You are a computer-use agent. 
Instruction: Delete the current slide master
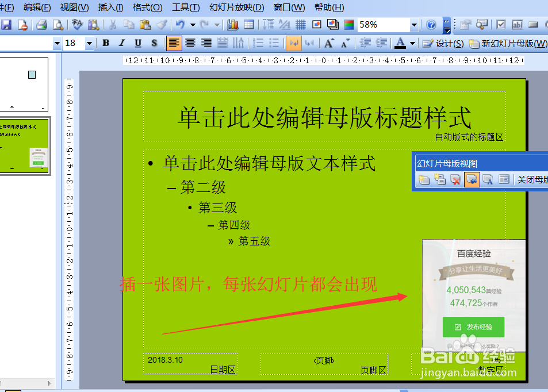click(455, 179)
